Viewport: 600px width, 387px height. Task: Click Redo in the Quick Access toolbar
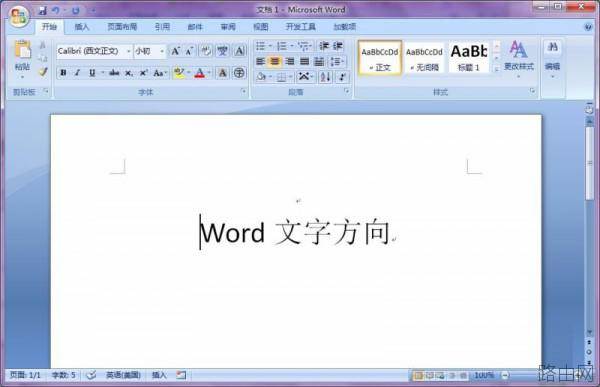pos(75,10)
